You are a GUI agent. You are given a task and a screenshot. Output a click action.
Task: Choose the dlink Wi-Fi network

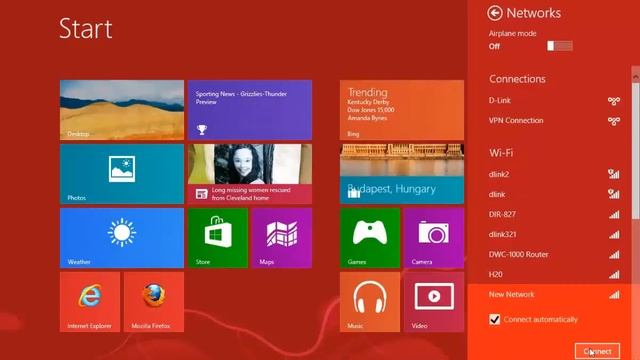554,194
